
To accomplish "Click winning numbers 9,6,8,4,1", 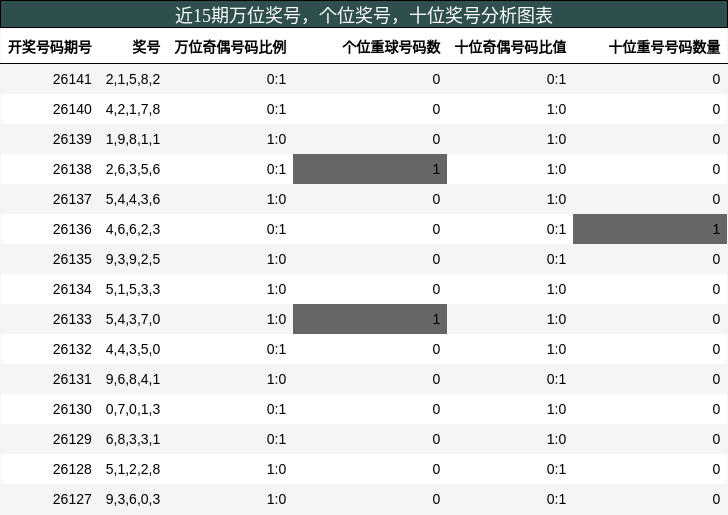I will click(133, 379).
